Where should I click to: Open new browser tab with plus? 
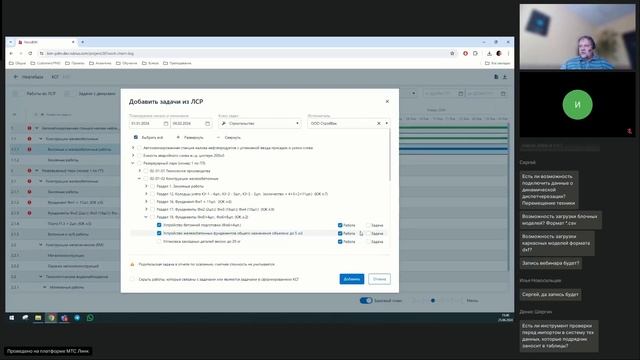pyautogui.click(x=82, y=42)
